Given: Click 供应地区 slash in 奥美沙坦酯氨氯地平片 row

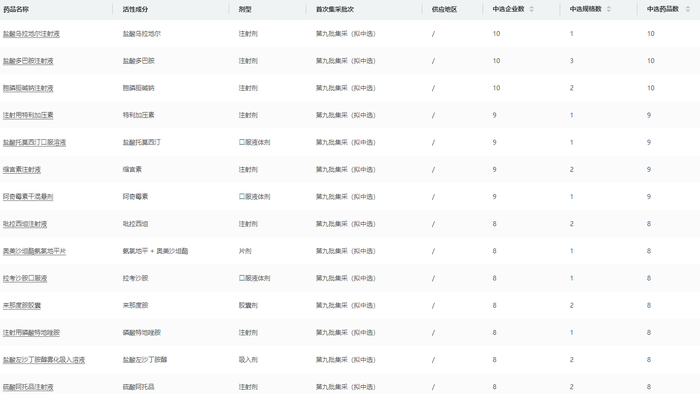Looking at the screenshot, I should (x=433, y=251).
